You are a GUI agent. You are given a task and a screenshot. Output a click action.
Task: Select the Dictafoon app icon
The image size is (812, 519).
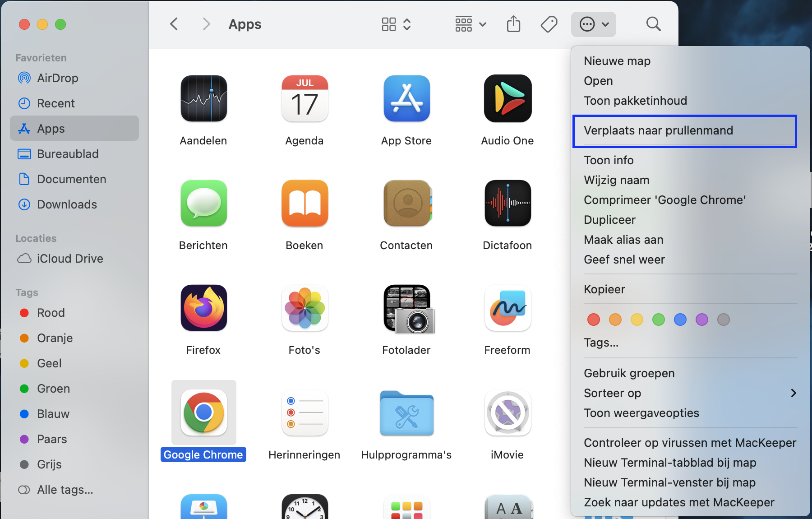[x=507, y=204]
